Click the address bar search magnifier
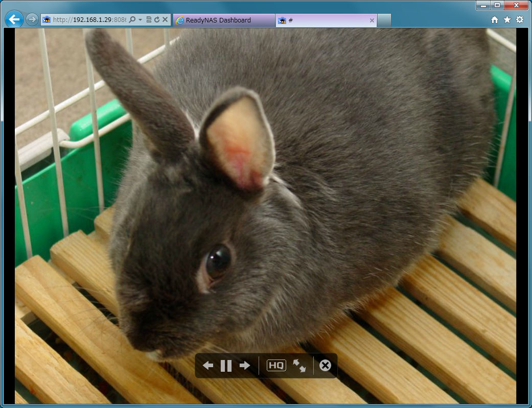This screenshot has height=408, width=532. point(132,20)
